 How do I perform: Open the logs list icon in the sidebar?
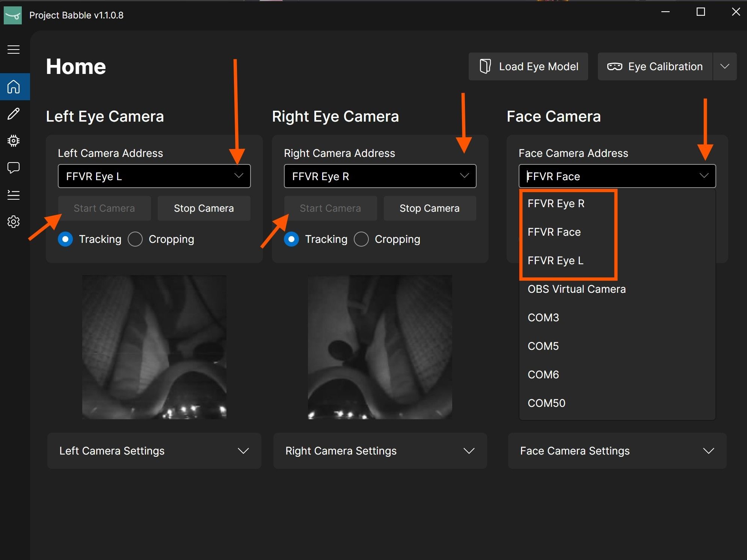(x=14, y=194)
